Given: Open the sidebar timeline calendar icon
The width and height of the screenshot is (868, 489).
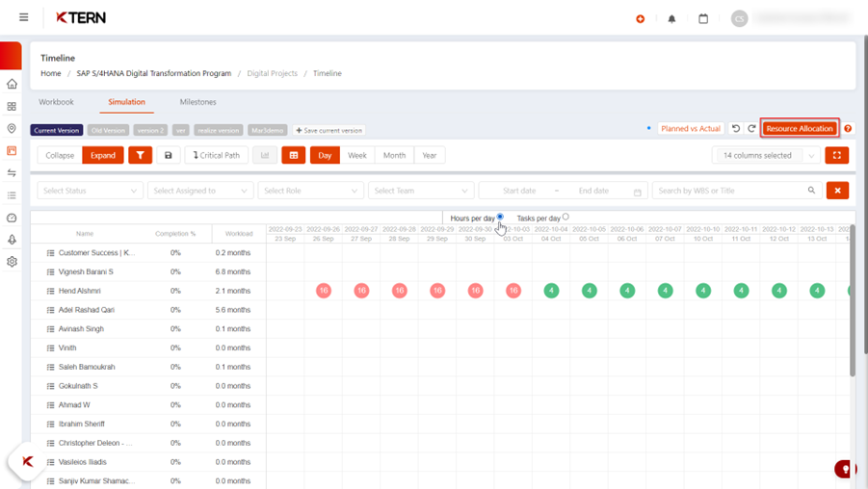Looking at the screenshot, I should point(12,150).
